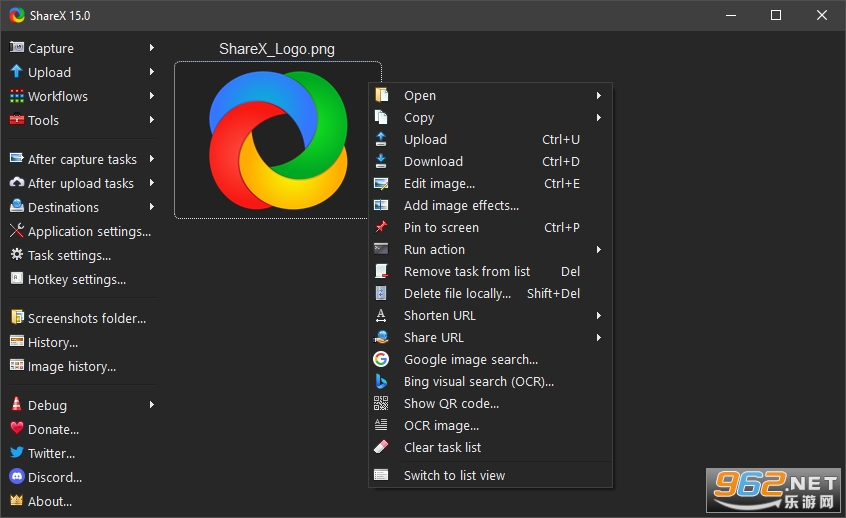Image resolution: width=846 pixels, height=518 pixels.
Task: Click the OCR image lines icon
Action: pos(381,425)
